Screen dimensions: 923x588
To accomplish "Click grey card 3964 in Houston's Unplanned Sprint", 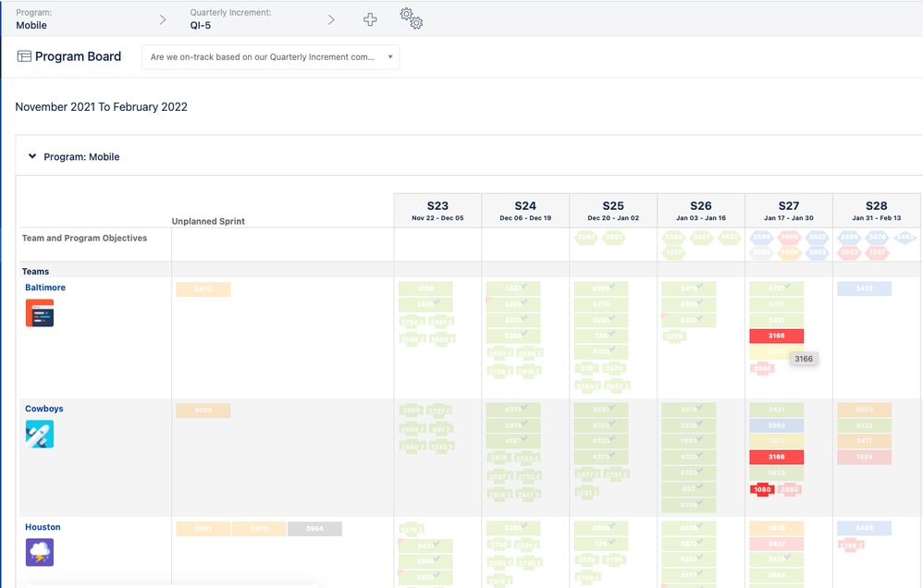I will (314, 528).
